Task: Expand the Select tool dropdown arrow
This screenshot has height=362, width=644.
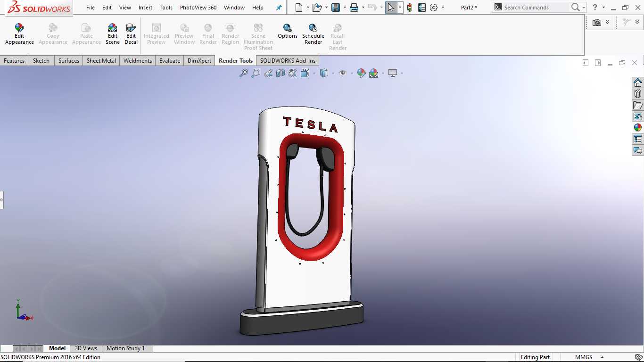Action: [400, 8]
